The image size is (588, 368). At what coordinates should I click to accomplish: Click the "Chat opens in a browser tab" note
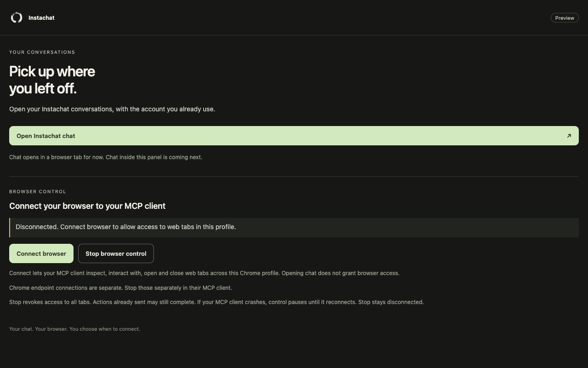click(106, 157)
